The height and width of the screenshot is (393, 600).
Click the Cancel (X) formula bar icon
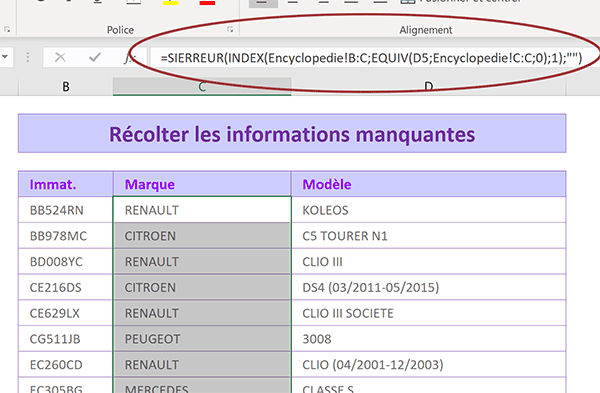click(60, 57)
